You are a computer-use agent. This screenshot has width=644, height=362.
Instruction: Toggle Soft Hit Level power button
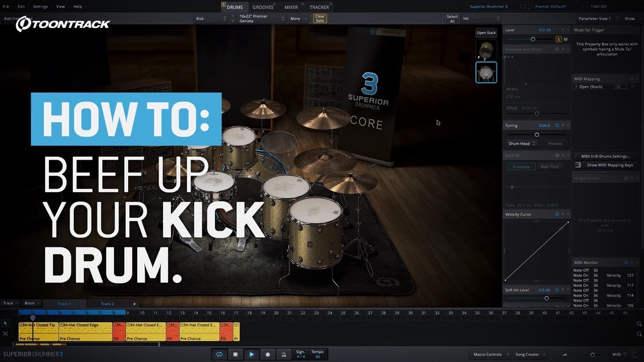tap(557, 290)
